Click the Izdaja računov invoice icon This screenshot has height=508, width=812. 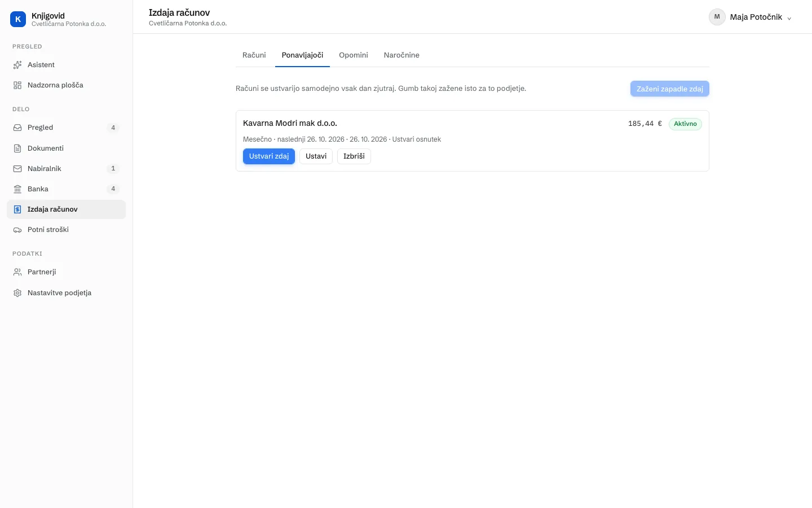17,209
